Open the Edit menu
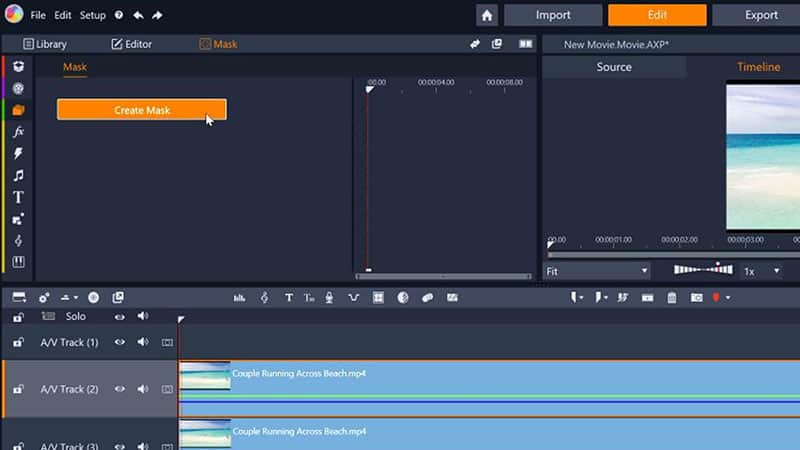 63,15
